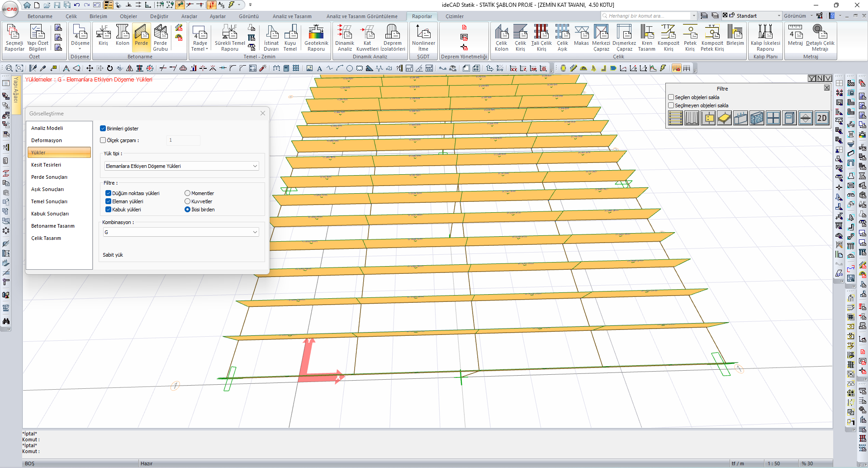Viewport: 868px width, 468px height.
Task: Open Detaylı Çelik Metrajı
Action: (820, 38)
